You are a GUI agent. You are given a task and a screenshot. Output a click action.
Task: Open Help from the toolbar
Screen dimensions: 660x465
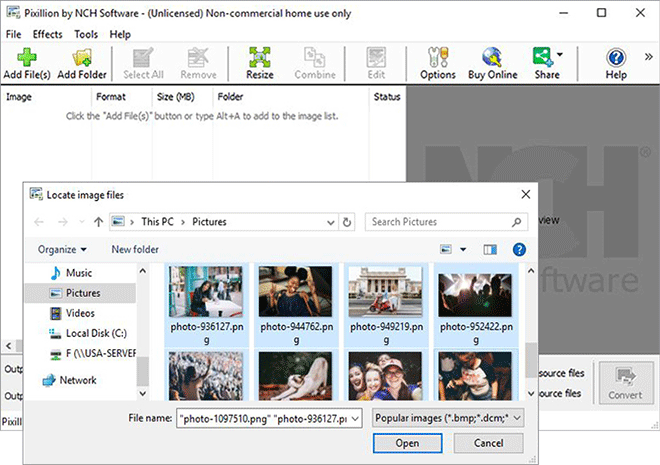pyautogui.click(x=616, y=61)
